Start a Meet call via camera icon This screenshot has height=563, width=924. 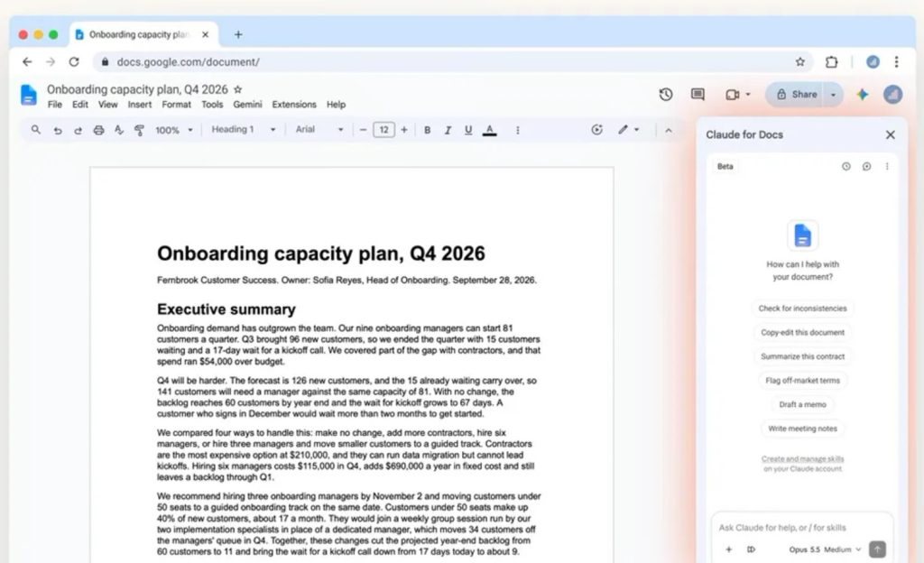732,94
